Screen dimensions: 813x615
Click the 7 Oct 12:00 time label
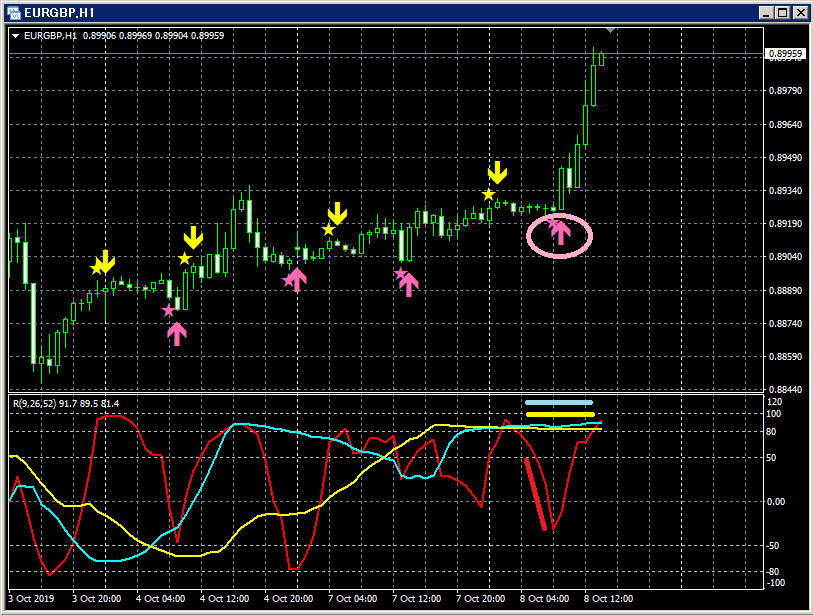pyautogui.click(x=416, y=598)
